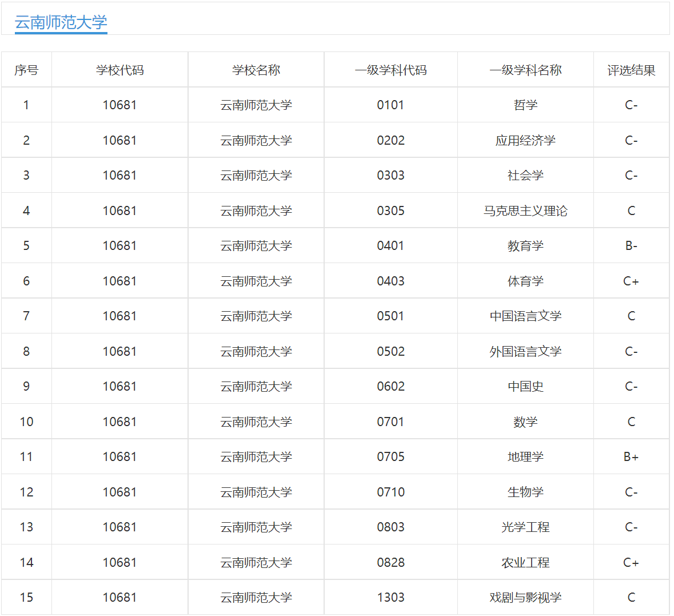Click subject code 0710
The width and height of the screenshot is (674, 616).
tap(390, 492)
